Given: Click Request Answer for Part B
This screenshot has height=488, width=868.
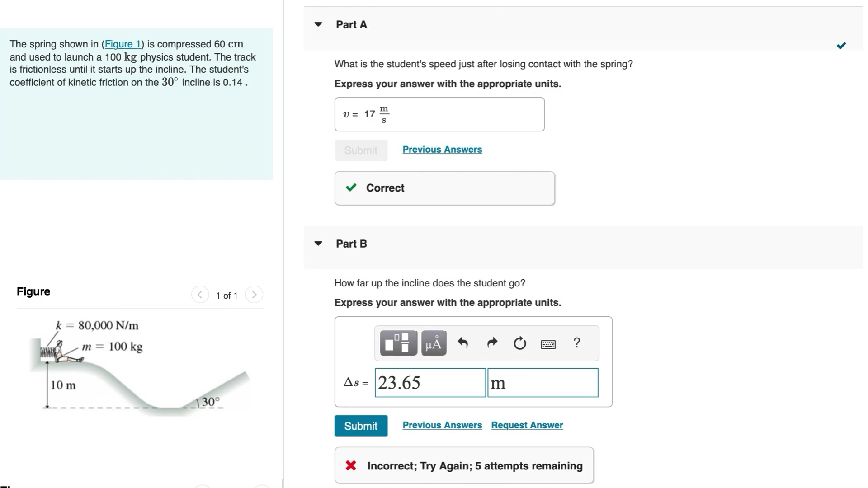Looking at the screenshot, I should pos(527,425).
